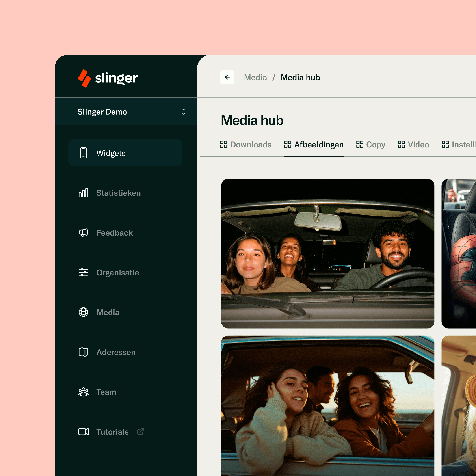Viewport: 476px width, 476px height.
Task: Switch to the Downloads tab
Action: pos(246,145)
